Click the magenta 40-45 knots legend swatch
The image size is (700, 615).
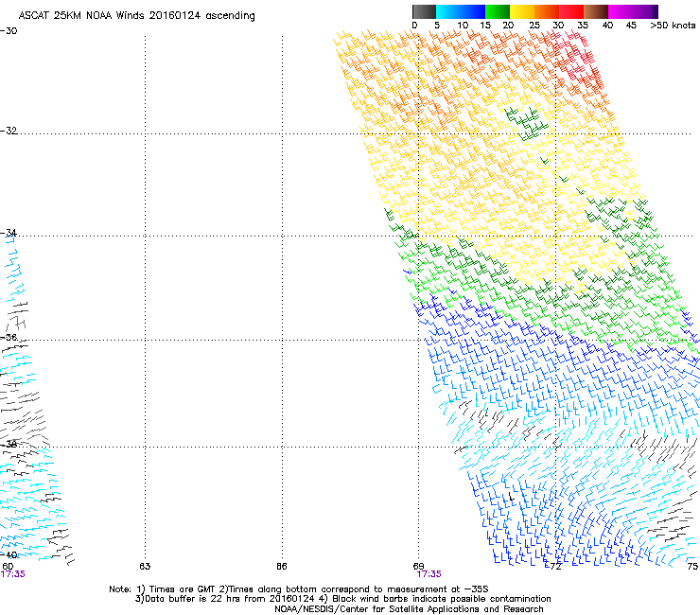[x=621, y=11]
